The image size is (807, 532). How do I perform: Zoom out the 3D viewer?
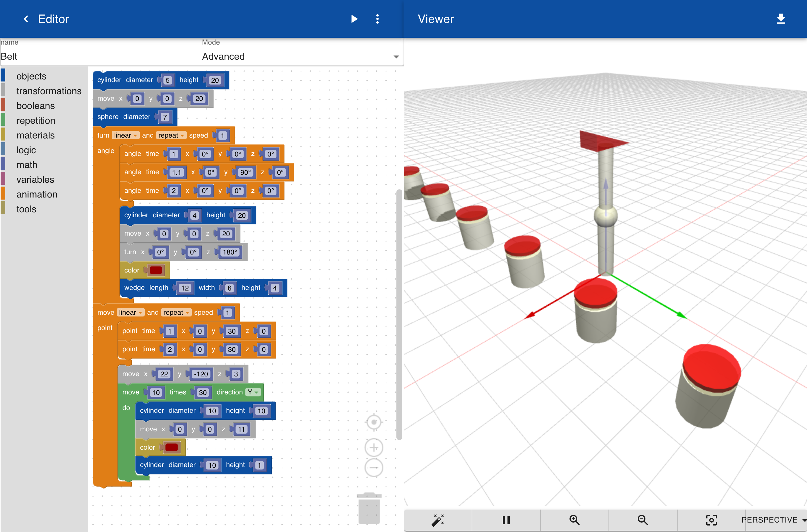642,520
